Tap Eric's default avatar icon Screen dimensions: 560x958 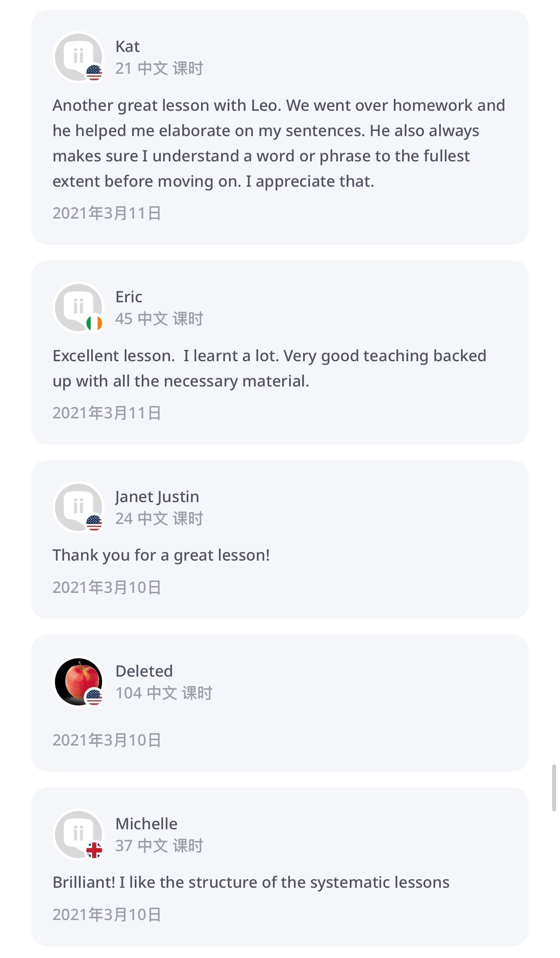77,306
